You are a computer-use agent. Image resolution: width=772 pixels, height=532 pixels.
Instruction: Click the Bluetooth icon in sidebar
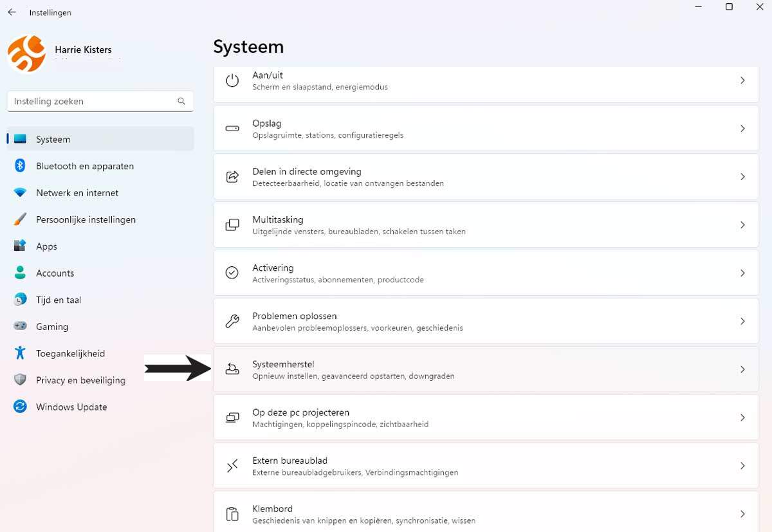point(20,166)
